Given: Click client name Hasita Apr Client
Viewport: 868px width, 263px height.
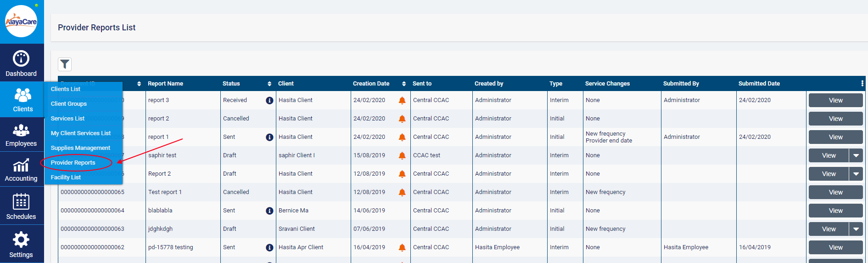Looking at the screenshot, I should pos(301,247).
